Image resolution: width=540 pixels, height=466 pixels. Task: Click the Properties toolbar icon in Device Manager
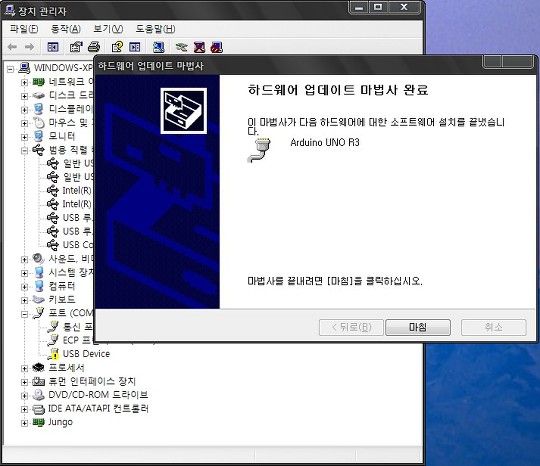pos(76,47)
